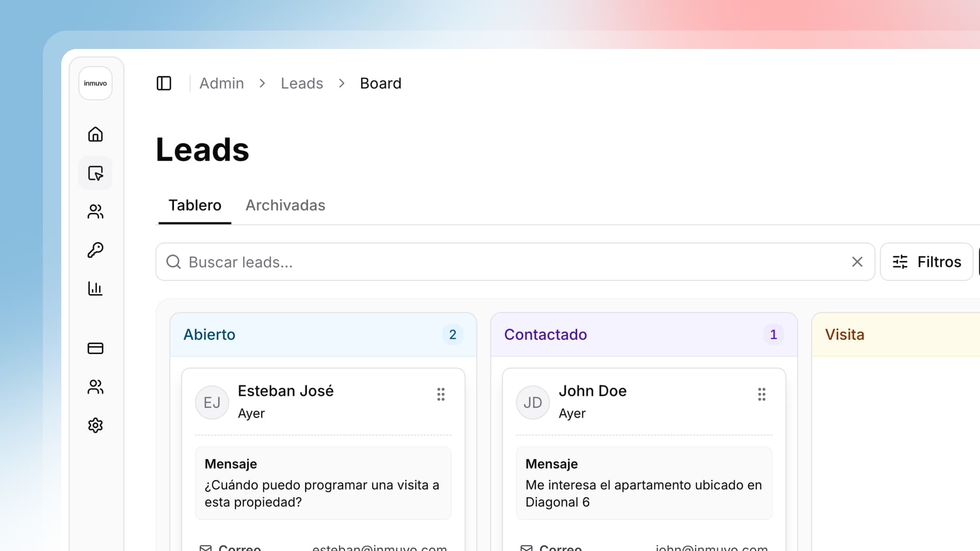This screenshot has height=551, width=980.
Task: Click the Leads page heading
Action: pos(203,150)
